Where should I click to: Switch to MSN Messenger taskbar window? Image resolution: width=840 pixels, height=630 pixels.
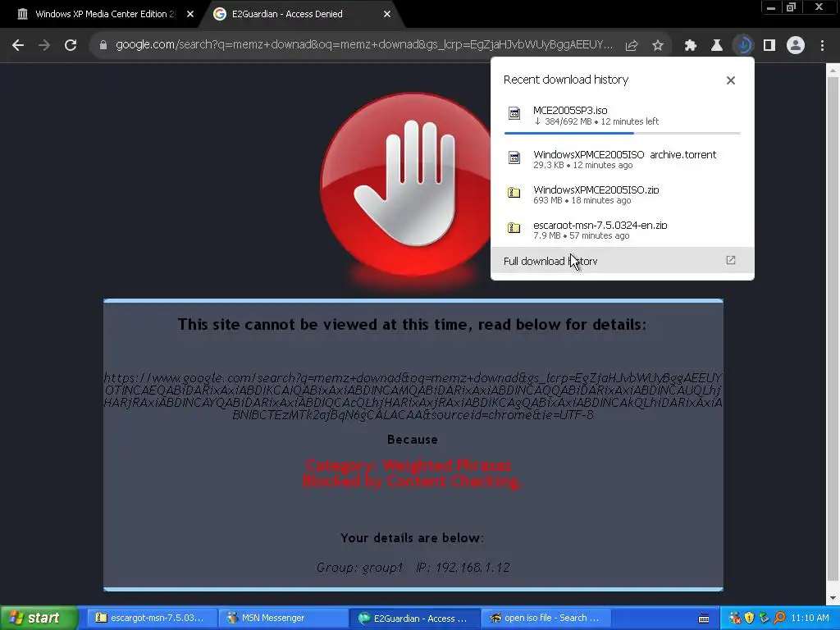[283, 619]
